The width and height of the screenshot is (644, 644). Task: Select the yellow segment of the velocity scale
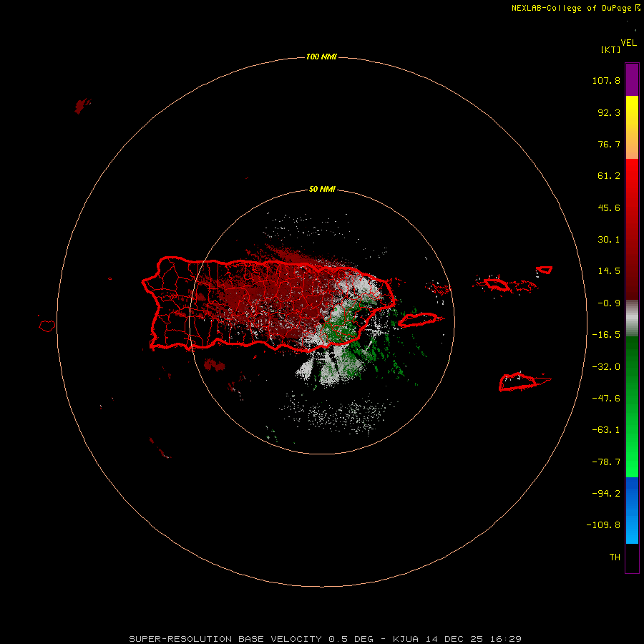click(632, 127)
